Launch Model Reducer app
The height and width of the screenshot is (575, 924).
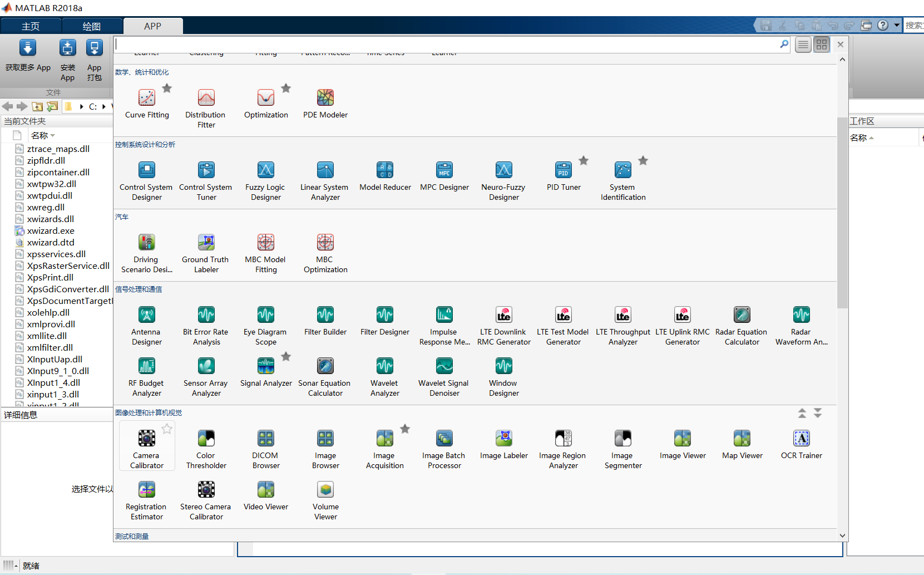(x=385, y=176)
